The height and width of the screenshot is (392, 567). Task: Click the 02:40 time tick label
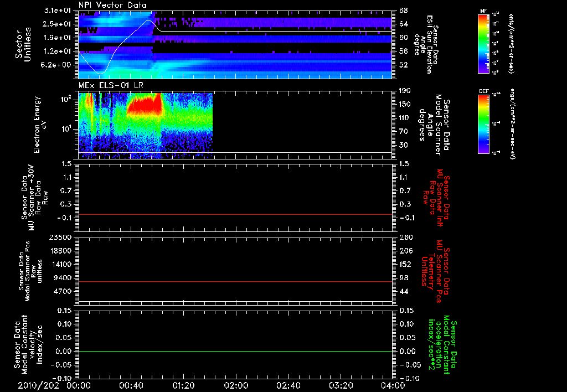tap(288, 386)
